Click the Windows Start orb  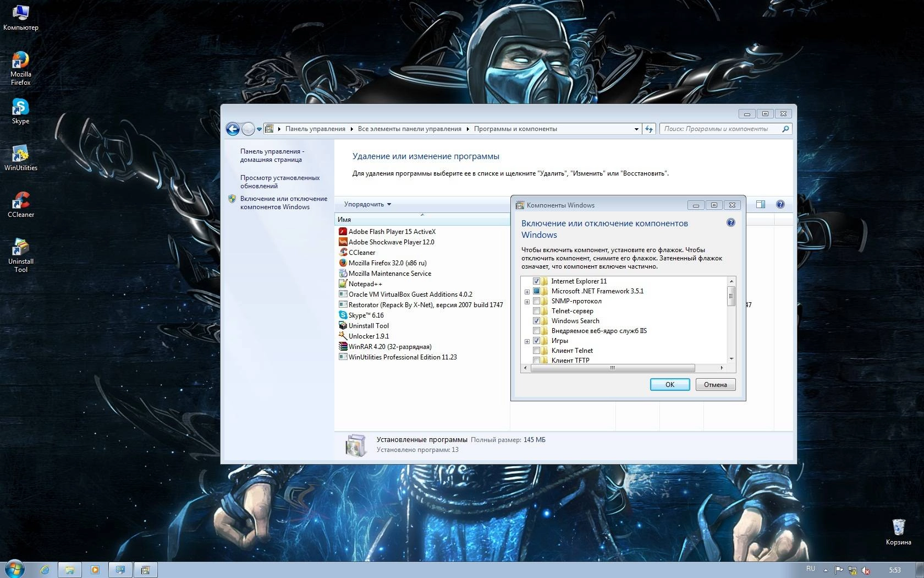(14, 569)
